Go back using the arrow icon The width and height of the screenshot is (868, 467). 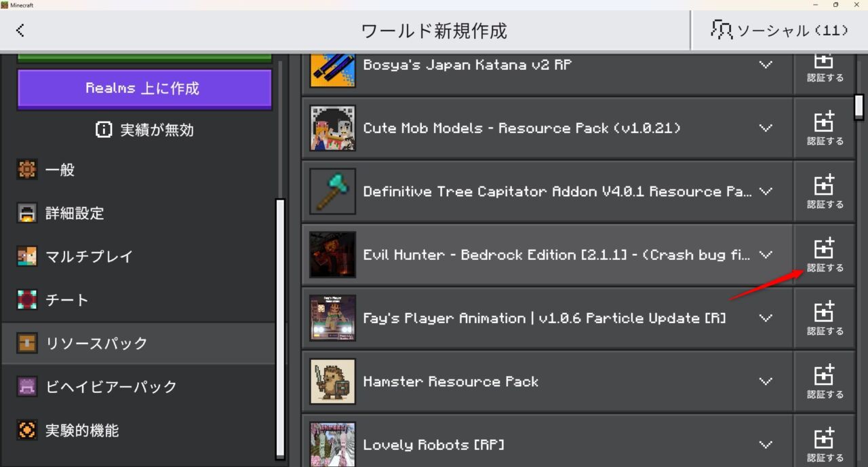point(20,31)
